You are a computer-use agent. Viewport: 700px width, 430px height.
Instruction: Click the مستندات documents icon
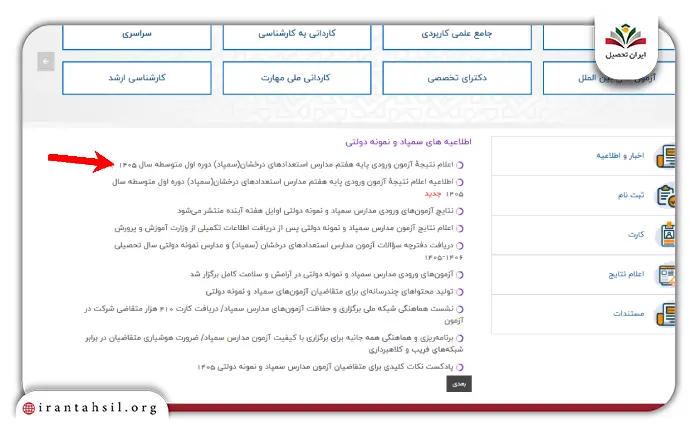coord(666,314)
